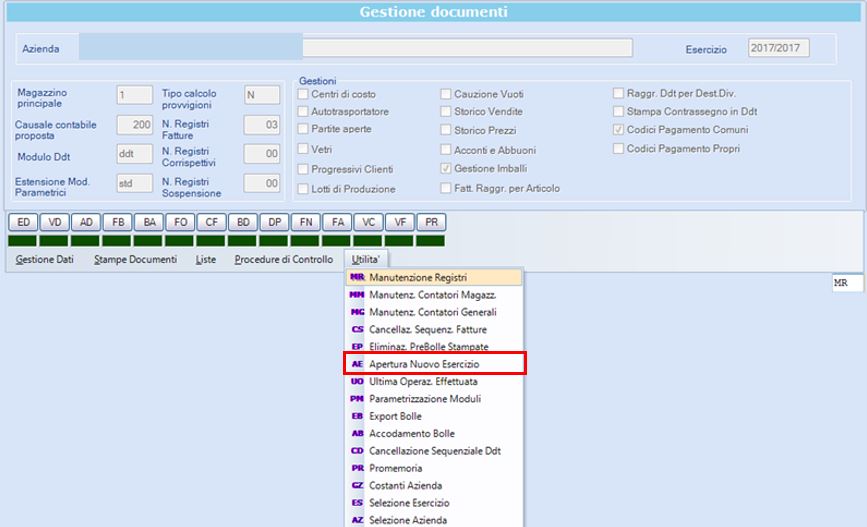Click the Esercizio field showing 2017/2017

click(779, 48)
